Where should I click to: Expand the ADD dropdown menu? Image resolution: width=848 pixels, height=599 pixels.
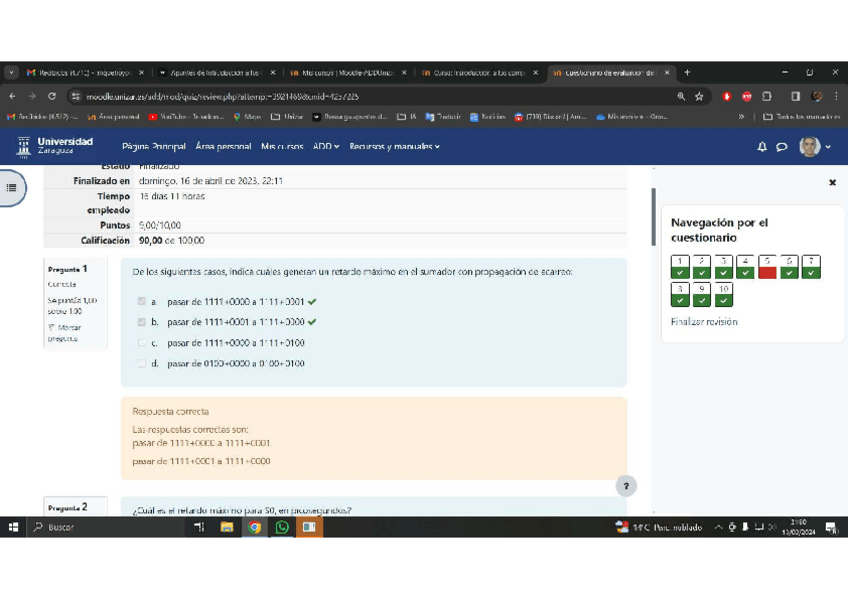pos(325,147)
